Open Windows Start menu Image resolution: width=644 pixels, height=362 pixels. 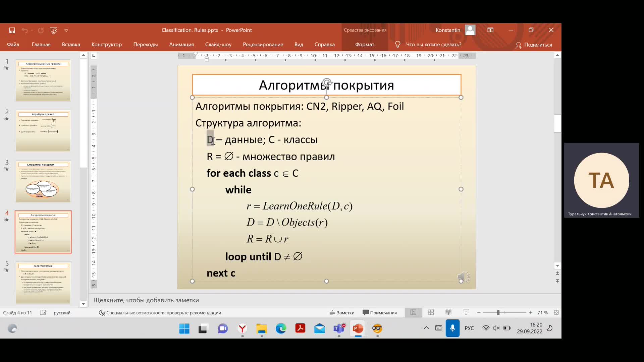point(184,328)
